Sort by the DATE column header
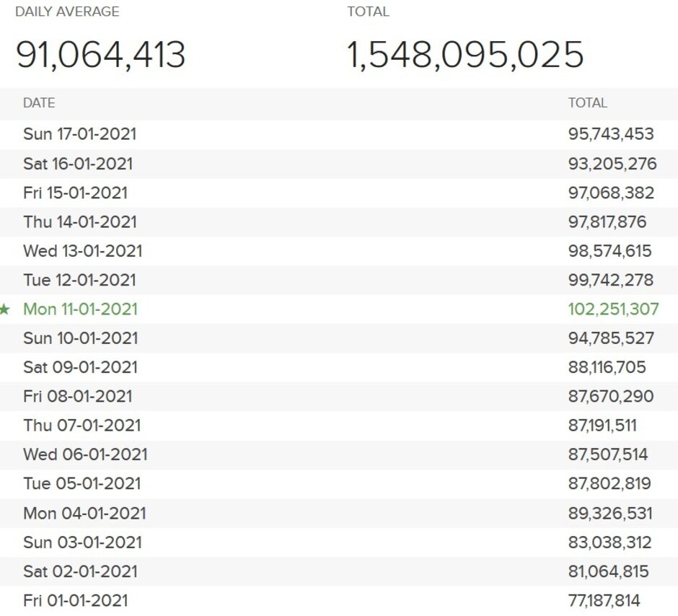This screenshot has width=678, height=616. click(39, 103)
